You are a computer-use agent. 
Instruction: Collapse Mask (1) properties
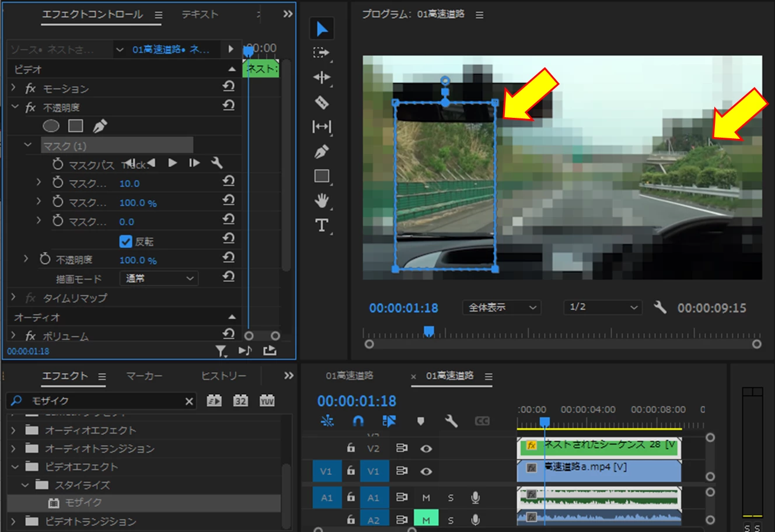[27, 145]
